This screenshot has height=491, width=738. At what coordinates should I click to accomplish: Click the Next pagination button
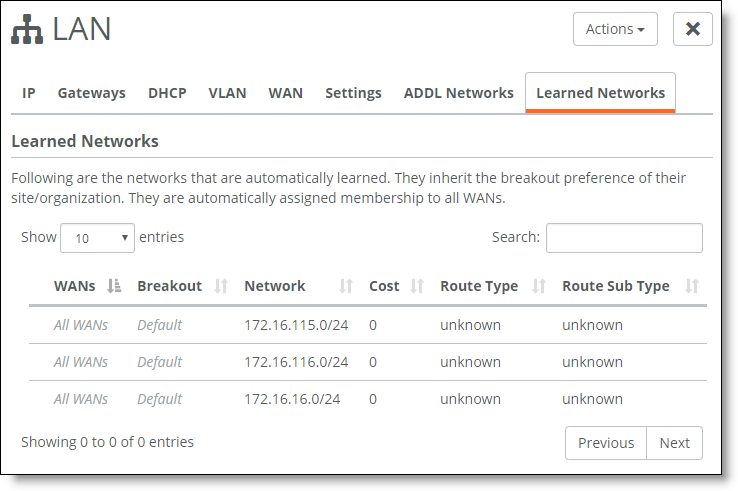[674, 443]
